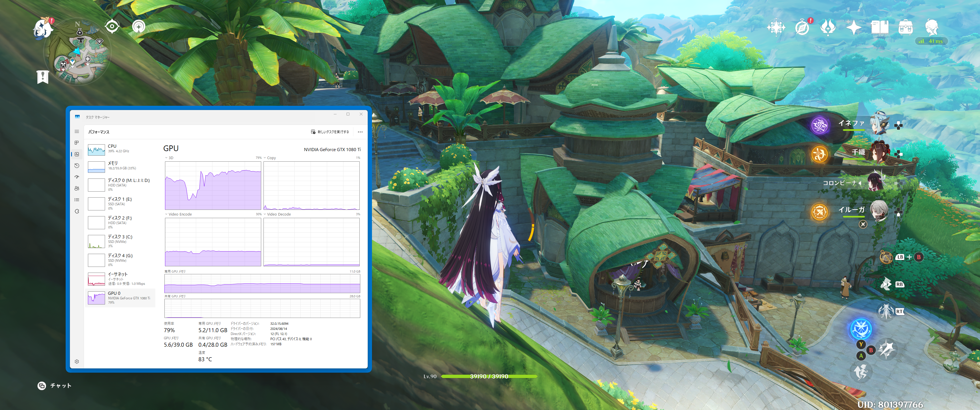Open the Services puzzle icon in sidebar
Image resolution: width=980 pixels, height=410 pixels.
click(77, 211)
